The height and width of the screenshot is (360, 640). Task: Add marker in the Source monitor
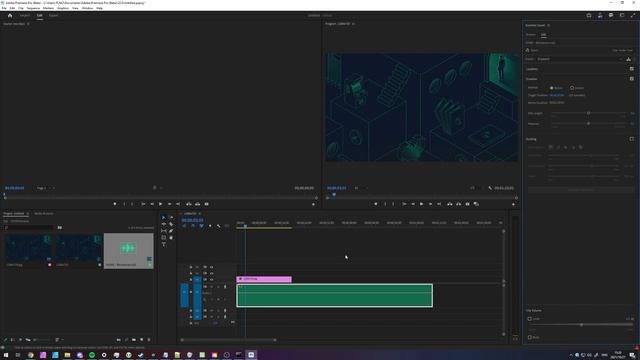point(115,204)
